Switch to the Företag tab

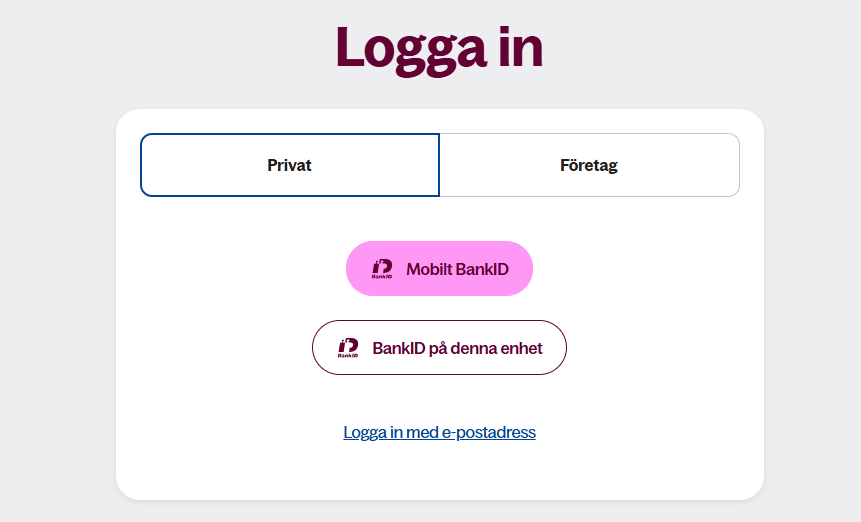[x=589, y=165]
